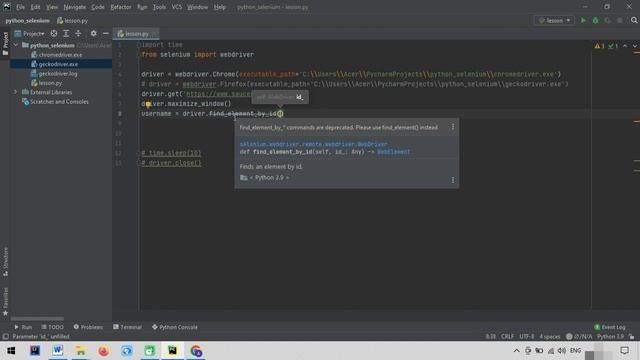Click the 8:38 cursor position in status bar

click(491, 336)
